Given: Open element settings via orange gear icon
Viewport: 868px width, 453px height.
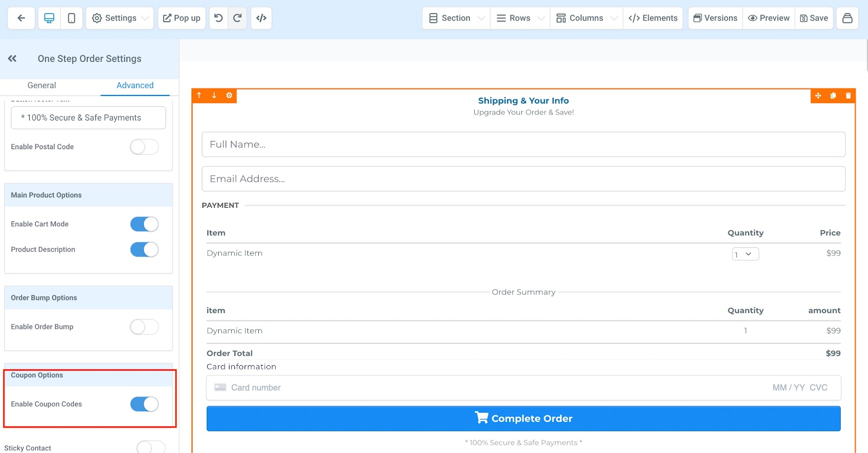Looking at the screenshot, I should pos(229,95).
